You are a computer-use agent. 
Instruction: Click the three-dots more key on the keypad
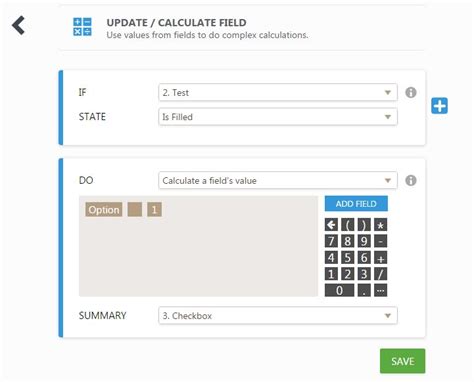point(380,290)
